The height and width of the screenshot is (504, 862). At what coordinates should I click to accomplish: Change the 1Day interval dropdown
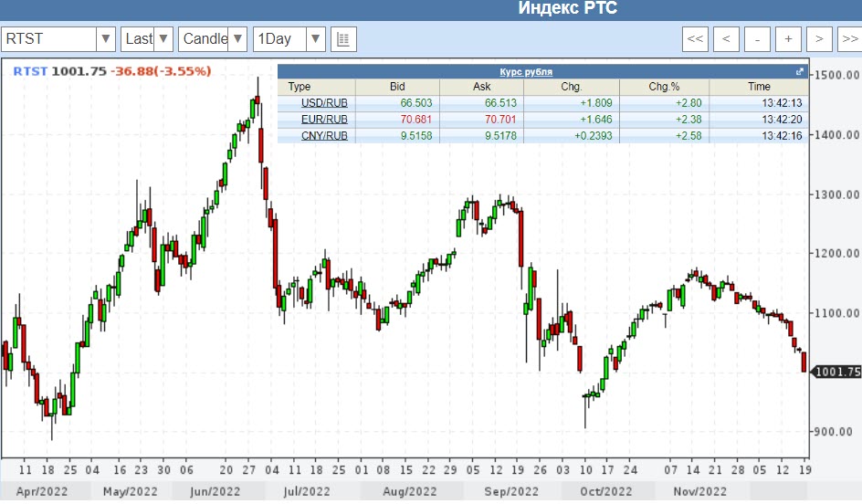click(315, 39)
